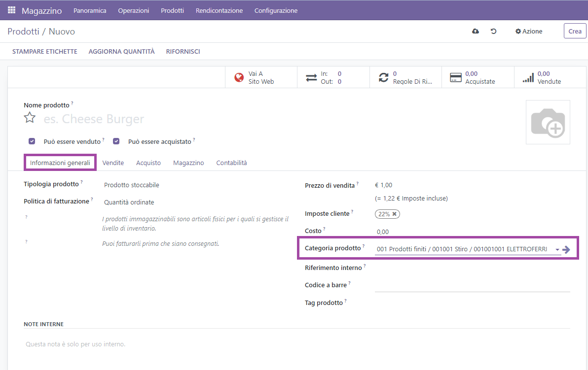Uncheck Può essere venduto checkbox
588x370 pixels.
point(32,141)
